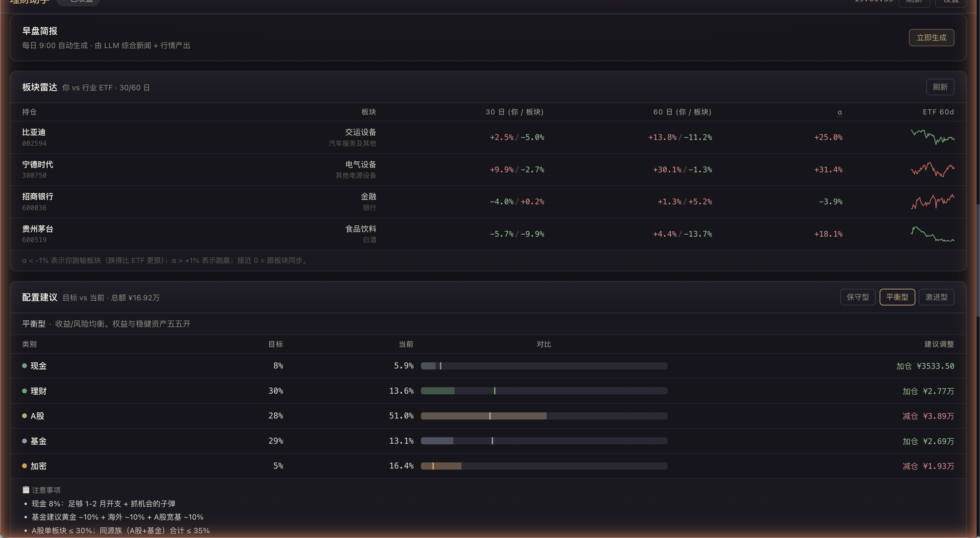This screenshot has height=538, width=980.
Task: Select the 招商银行 holding name
Action: [38, 196]
